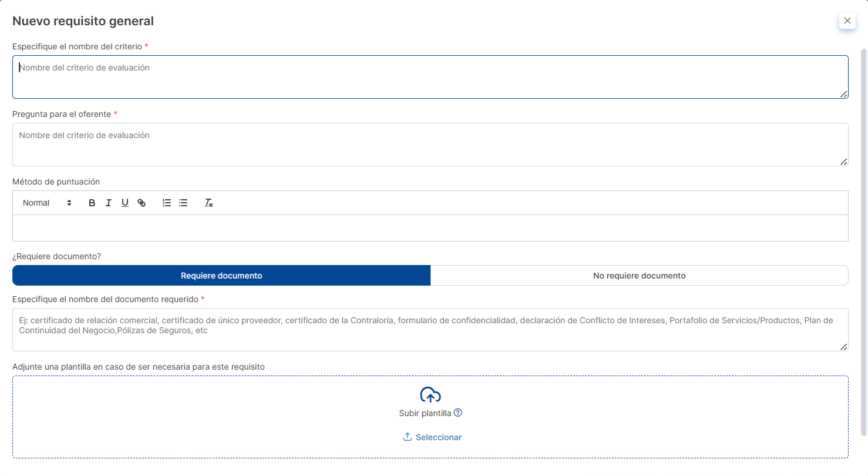The image size is (868, 476).
Task: Create a numbered list in editor
Action: [167, 203]
